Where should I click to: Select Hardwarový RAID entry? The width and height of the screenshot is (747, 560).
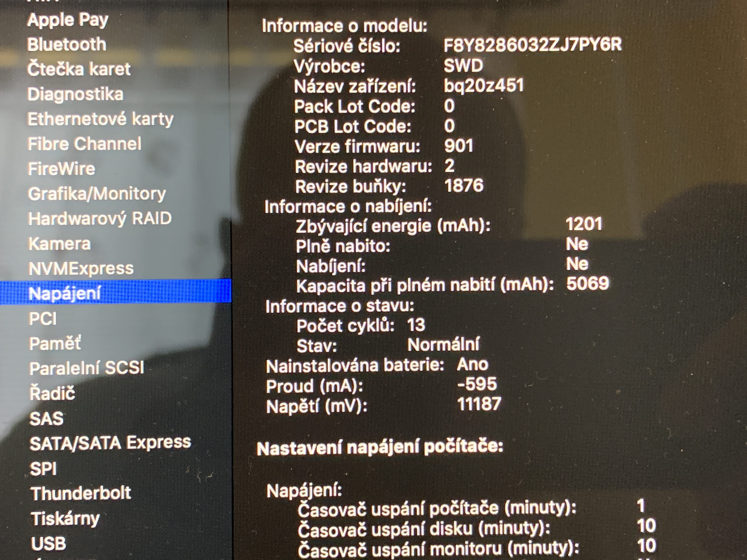[100, 219]
